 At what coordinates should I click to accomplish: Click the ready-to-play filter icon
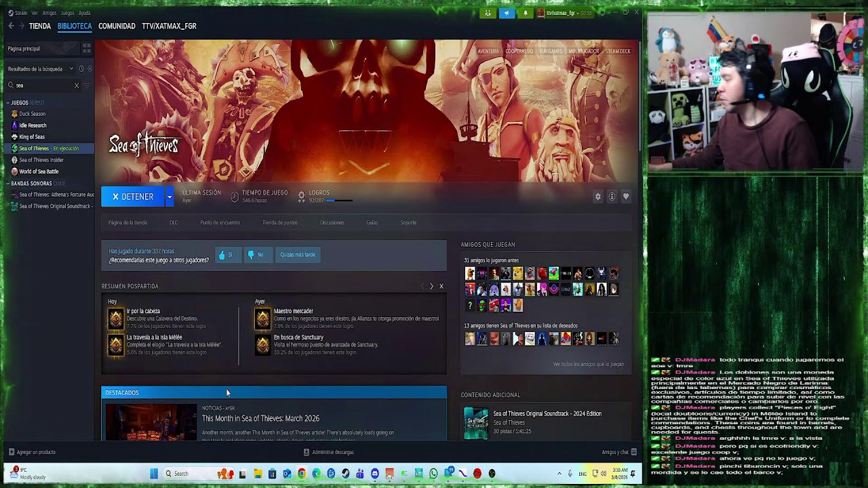click(90, 68)
